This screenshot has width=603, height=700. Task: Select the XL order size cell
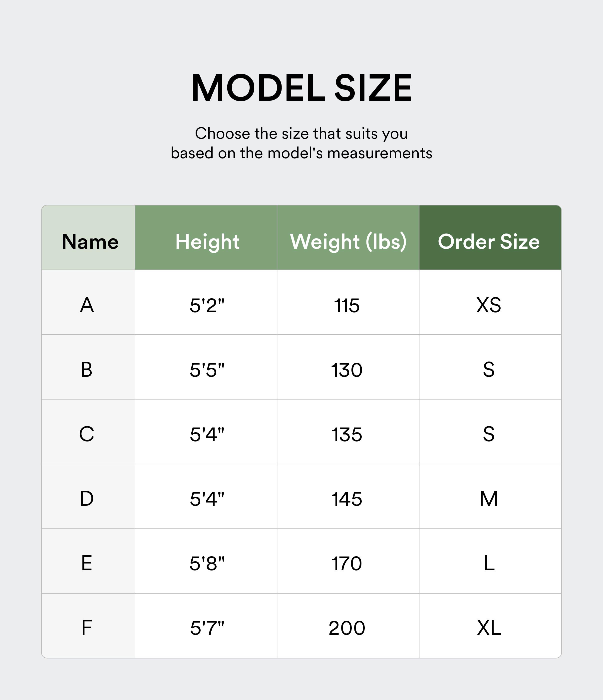point(489,628)
